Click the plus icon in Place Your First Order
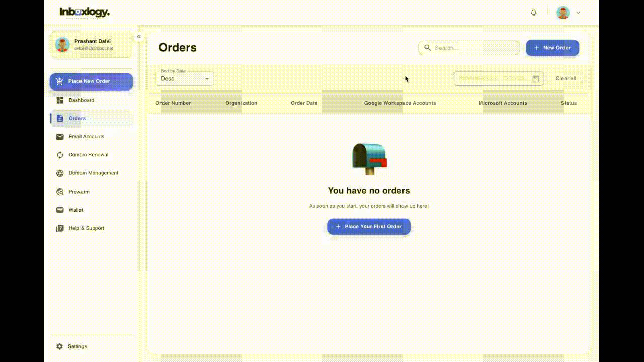This screenshot has height=362, width=644. 338,227
